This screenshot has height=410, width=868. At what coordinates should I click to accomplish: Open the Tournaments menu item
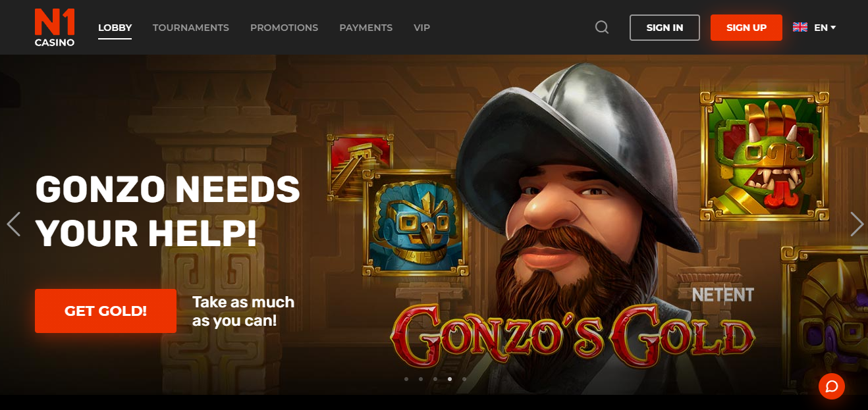point(191,28)
